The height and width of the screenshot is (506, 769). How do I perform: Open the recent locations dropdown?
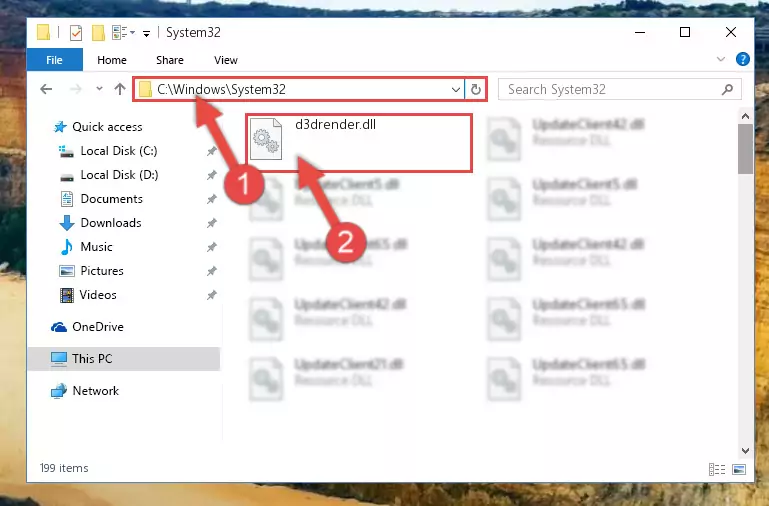pyautogui.click(x=100, y=89)
